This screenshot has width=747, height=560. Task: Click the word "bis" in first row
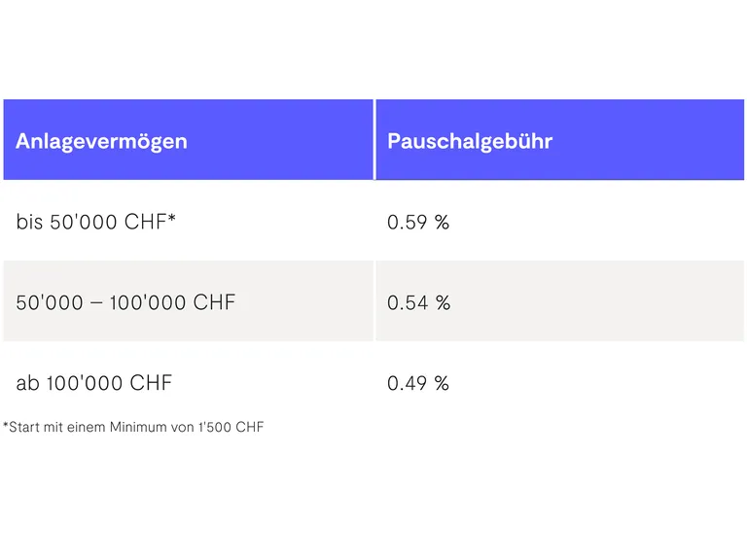(x=30, y=222)
